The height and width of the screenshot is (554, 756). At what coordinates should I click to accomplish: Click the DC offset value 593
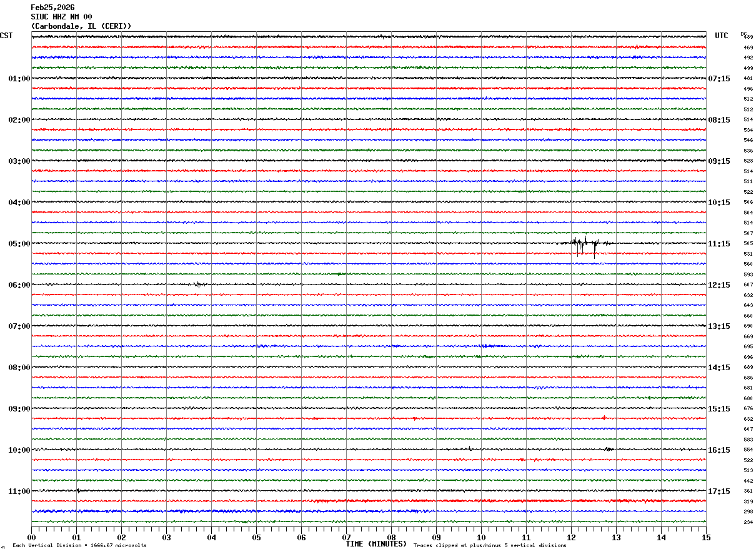click(x=748, y=274)
